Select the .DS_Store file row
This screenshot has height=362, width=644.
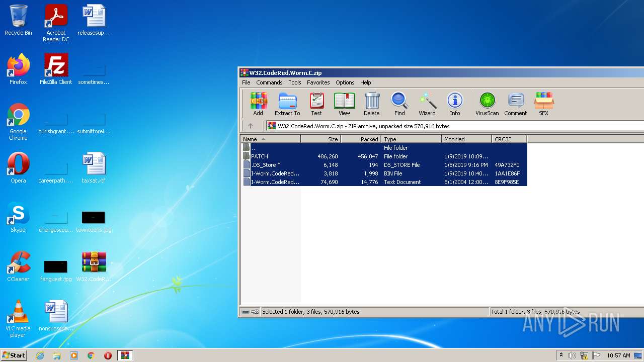(384, 165)
